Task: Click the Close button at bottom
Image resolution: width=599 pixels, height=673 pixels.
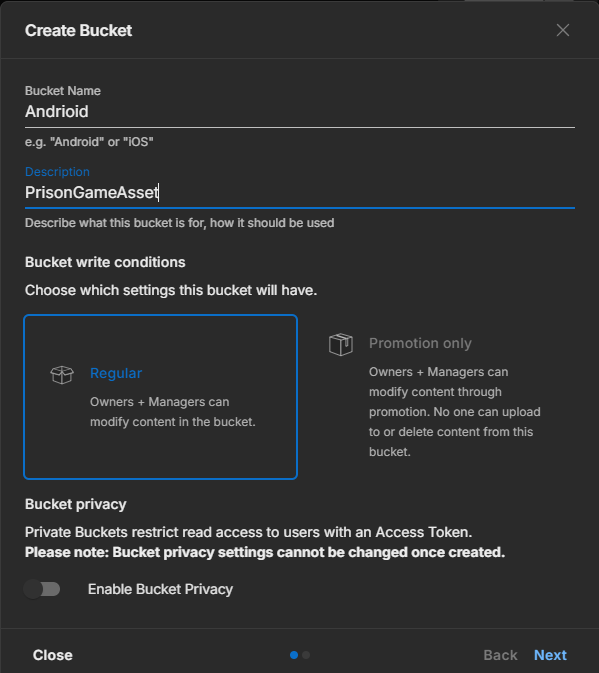Action: (53, 655)
